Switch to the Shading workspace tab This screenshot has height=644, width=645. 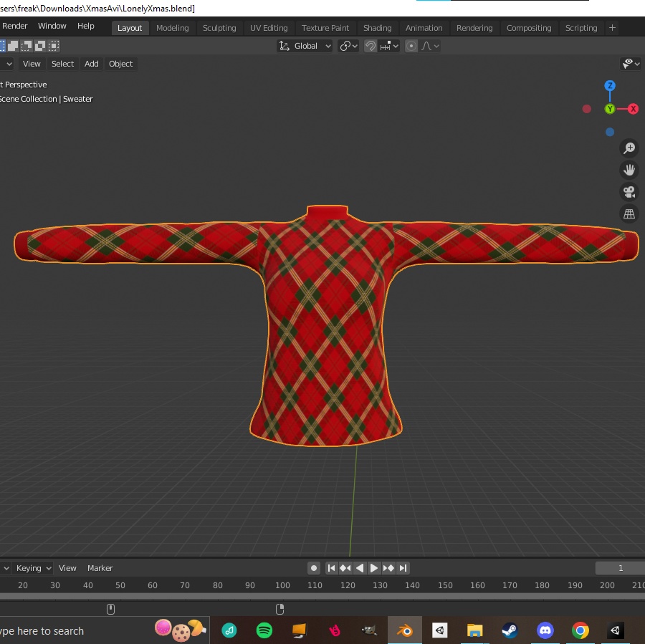coord(378,28)
